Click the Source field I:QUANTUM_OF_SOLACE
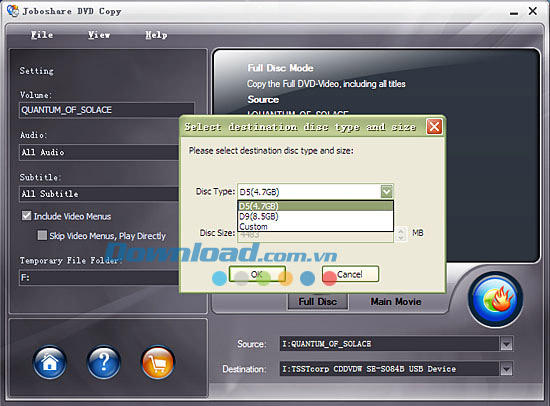This screenshot has height=406, width=550. 390,344
